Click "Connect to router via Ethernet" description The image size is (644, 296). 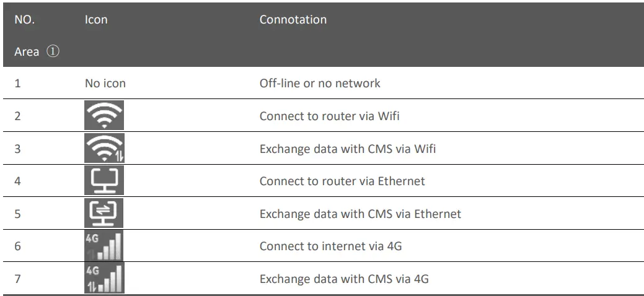(x=342, y=181)
